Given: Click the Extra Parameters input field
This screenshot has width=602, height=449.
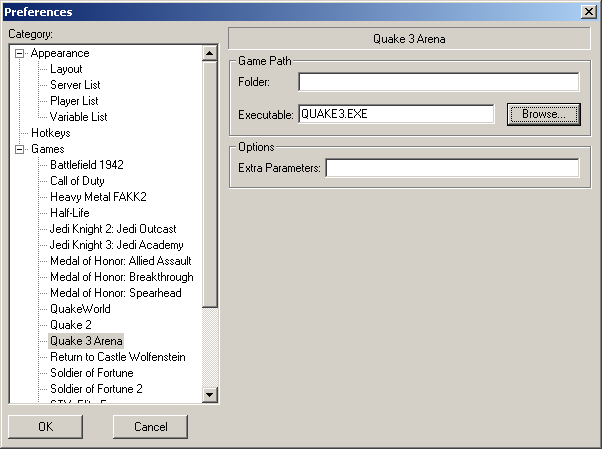Looking at the screenshot, I should (452, 168).
